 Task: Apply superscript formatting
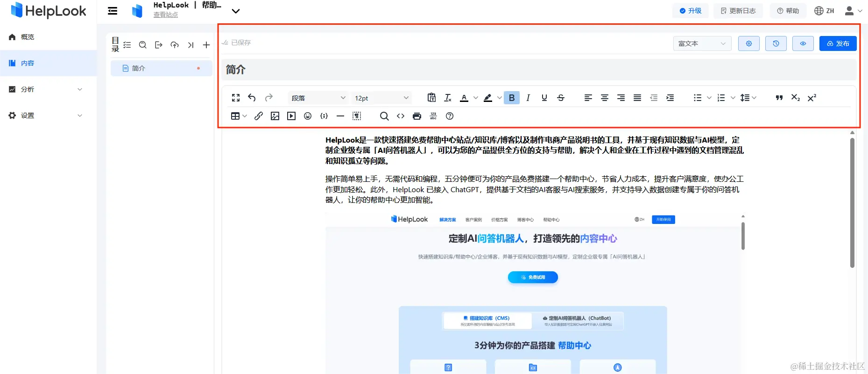[x=812, y=98]
